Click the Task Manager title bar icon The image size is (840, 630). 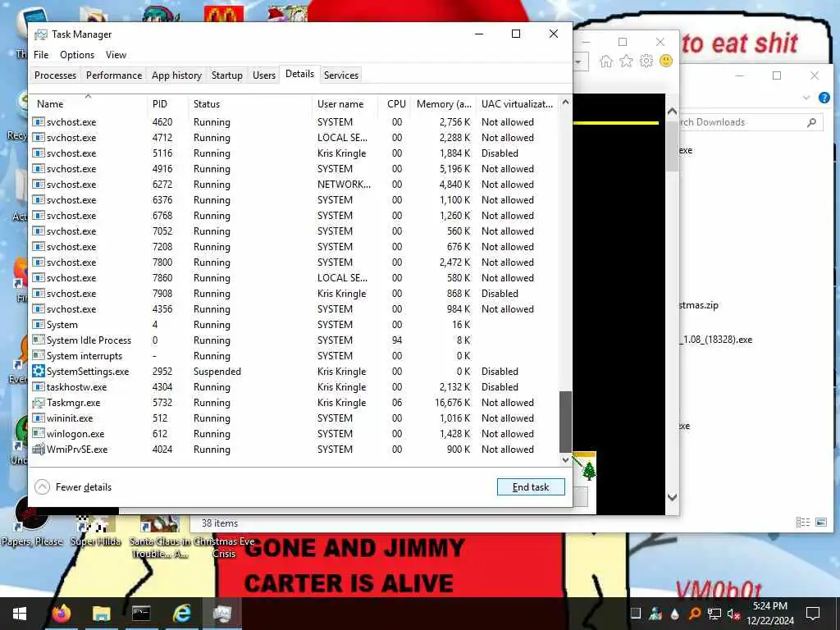coord(41,34)
